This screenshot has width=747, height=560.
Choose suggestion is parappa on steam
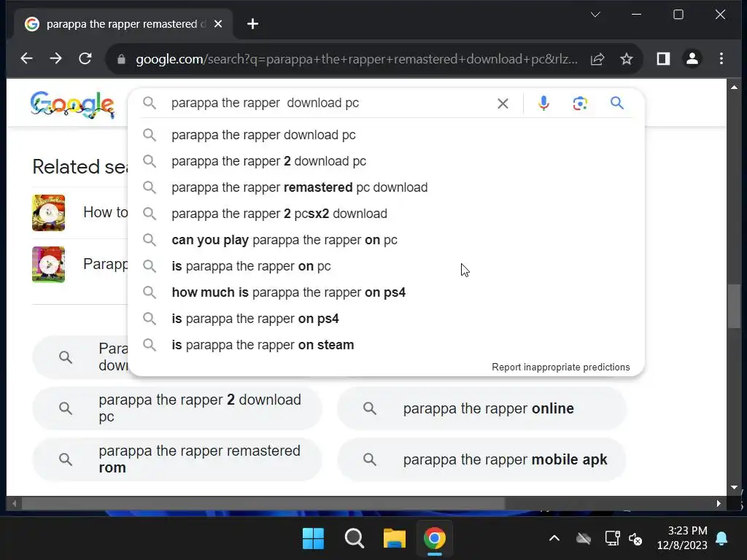(387, 344)
